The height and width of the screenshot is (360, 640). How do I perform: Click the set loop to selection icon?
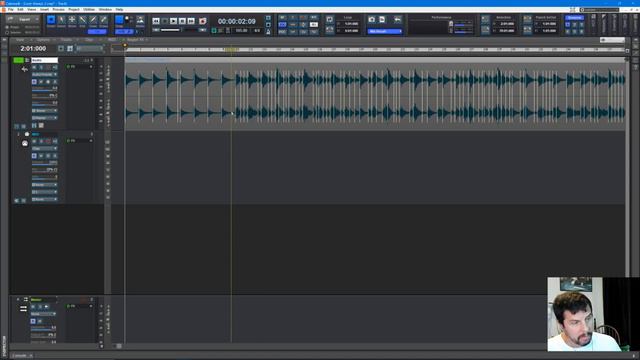(x=329, y=30)
